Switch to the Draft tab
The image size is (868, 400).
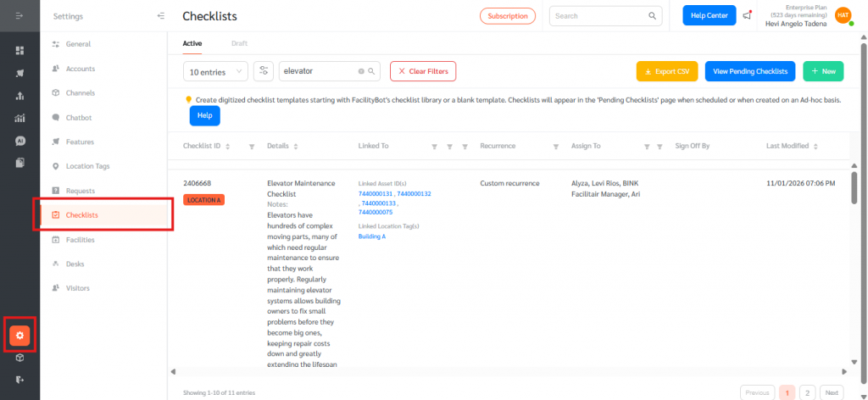[x=240, y=42]
